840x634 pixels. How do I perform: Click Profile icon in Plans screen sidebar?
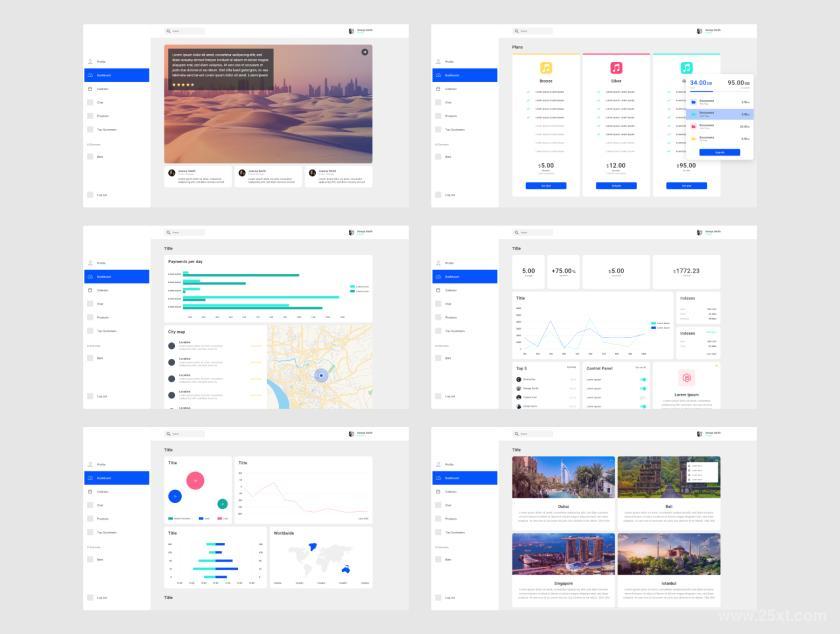click(438, 62)
